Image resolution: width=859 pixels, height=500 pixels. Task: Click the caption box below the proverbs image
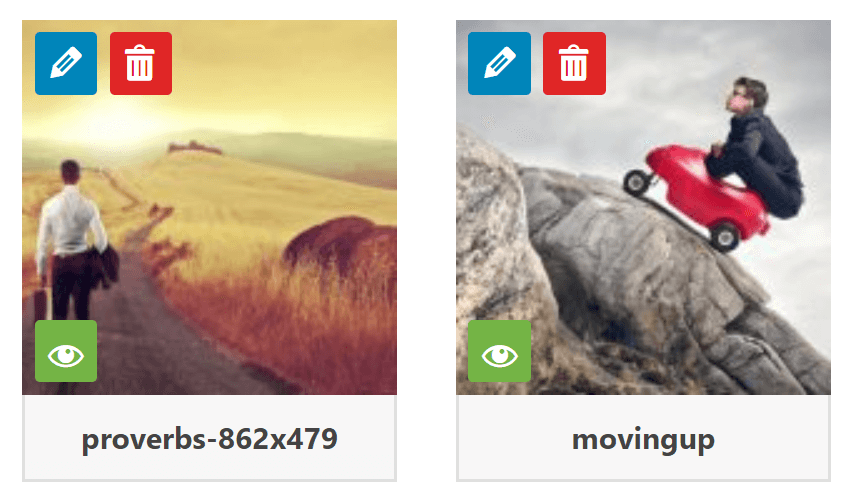click(x=209, y=438)
